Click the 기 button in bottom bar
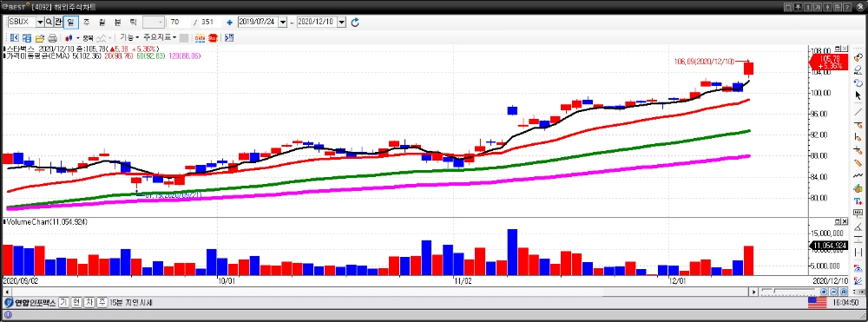 [x=63, y=303]
